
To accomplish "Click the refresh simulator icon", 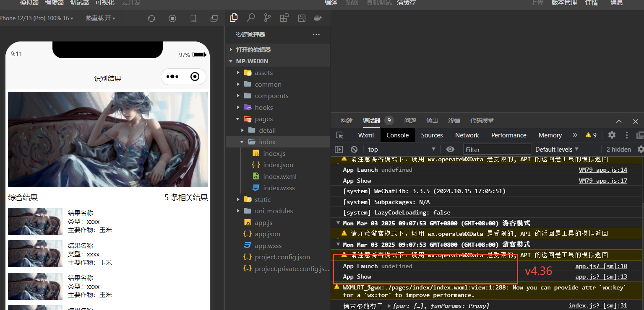I will tap(152, 18).
